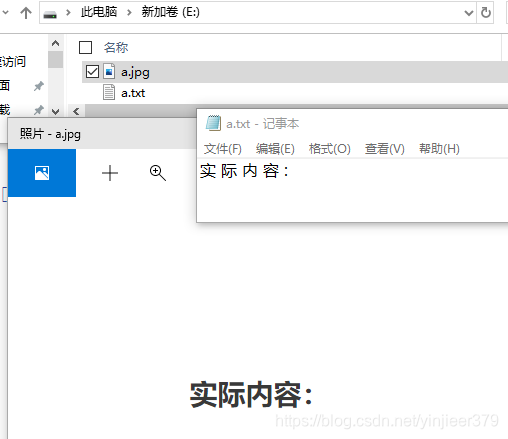The width and height of the screenshot is (508, 439).
Task: Open recent locations chevron in Explorer
Action: [x=5, y=13]
